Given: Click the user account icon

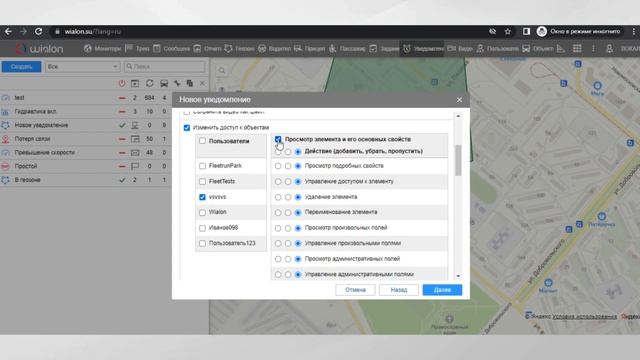Looking at the screenshot, I should (609, 49).
